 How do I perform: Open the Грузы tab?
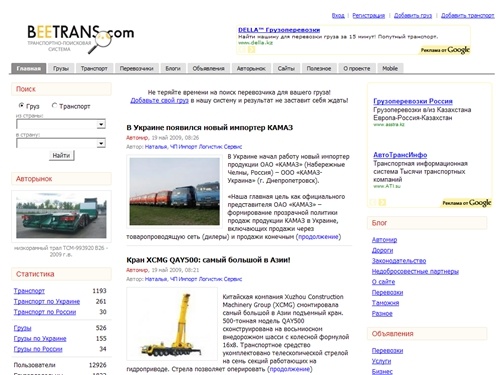[x=61, y=68]
